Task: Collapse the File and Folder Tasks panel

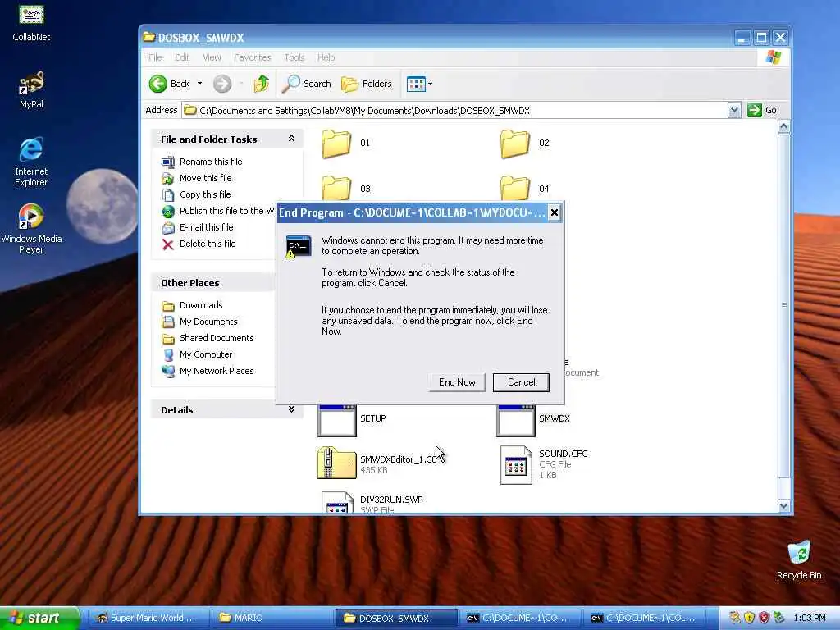Action: [x=291, y=139]
